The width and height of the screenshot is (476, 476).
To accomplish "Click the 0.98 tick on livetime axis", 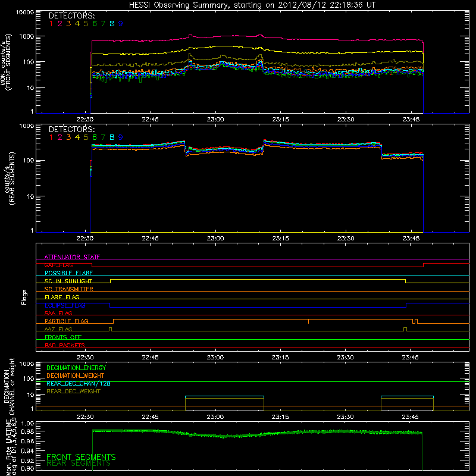I will click(27, 431).
